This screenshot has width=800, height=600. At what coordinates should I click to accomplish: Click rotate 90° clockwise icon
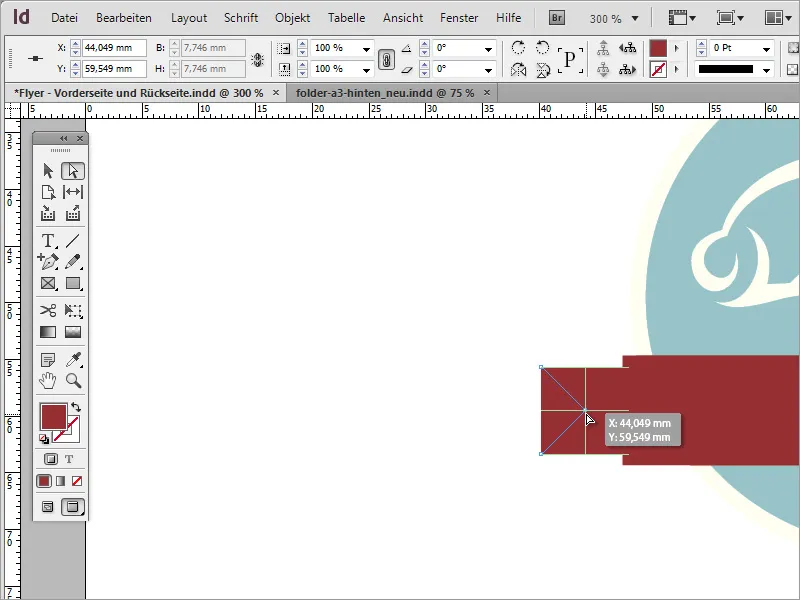click(x=518, y=48)
